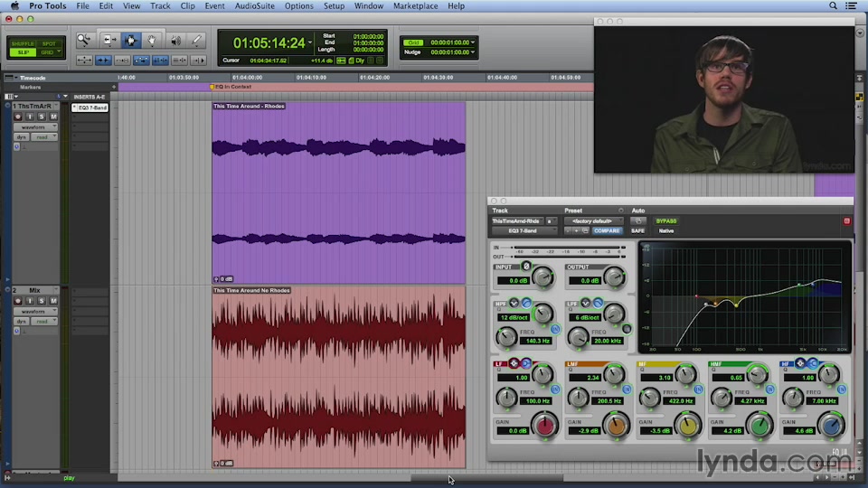Select LF shelf filter type icon
Viewport: 868px width, 488px height.
click(x=526, y=363)
